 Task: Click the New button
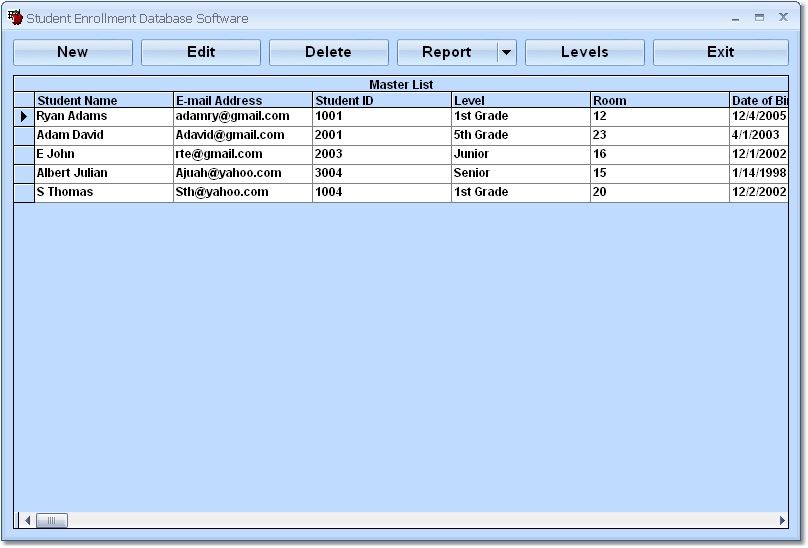point(73,52)
